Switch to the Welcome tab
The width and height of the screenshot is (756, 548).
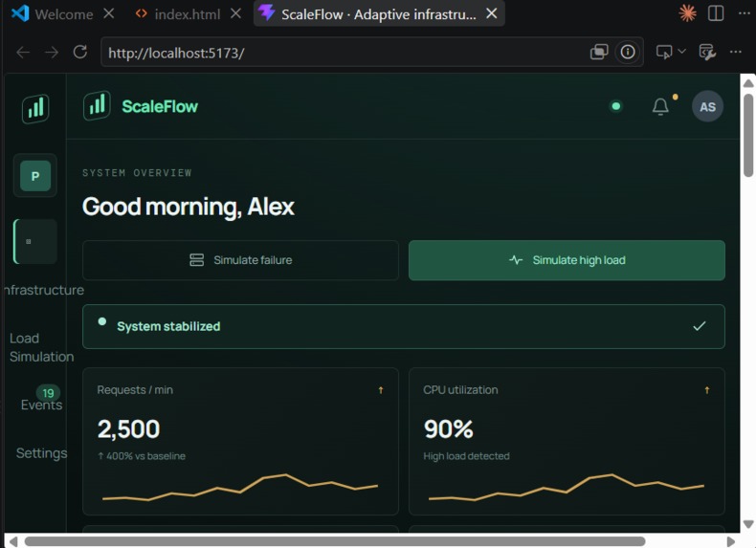(52, 14)
